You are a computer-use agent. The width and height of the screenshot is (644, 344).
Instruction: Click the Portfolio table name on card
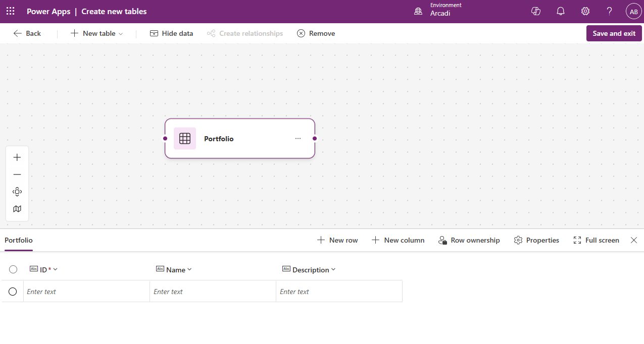point(219,139)
